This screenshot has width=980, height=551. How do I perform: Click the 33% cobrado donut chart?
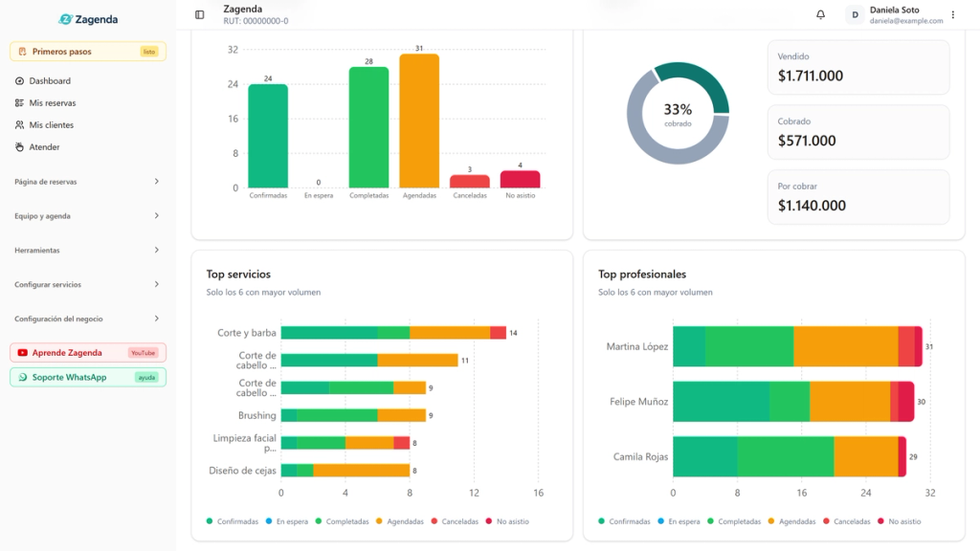click(679, 113)
